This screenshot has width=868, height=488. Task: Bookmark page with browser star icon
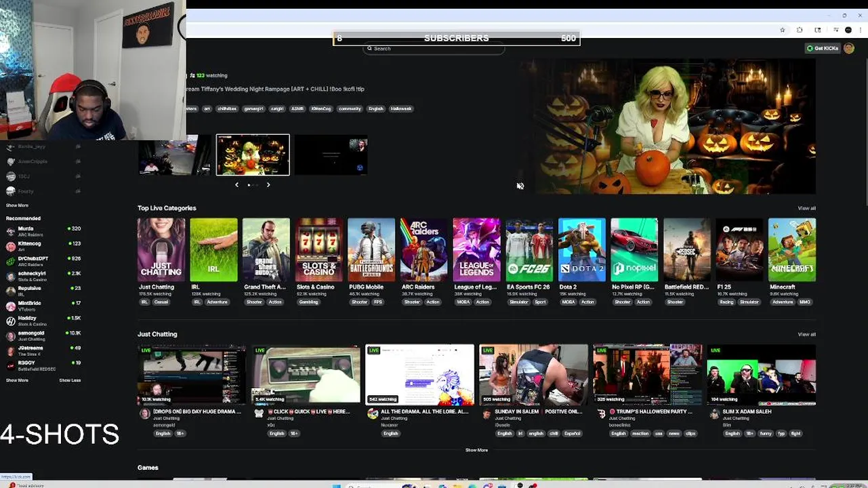(783, 30)
